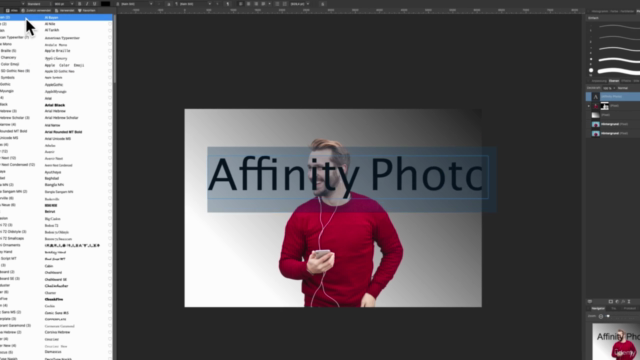640x360 pixels.
Task: Favorite the American Typewriter font heart
Action: click(x=109, y=38)
